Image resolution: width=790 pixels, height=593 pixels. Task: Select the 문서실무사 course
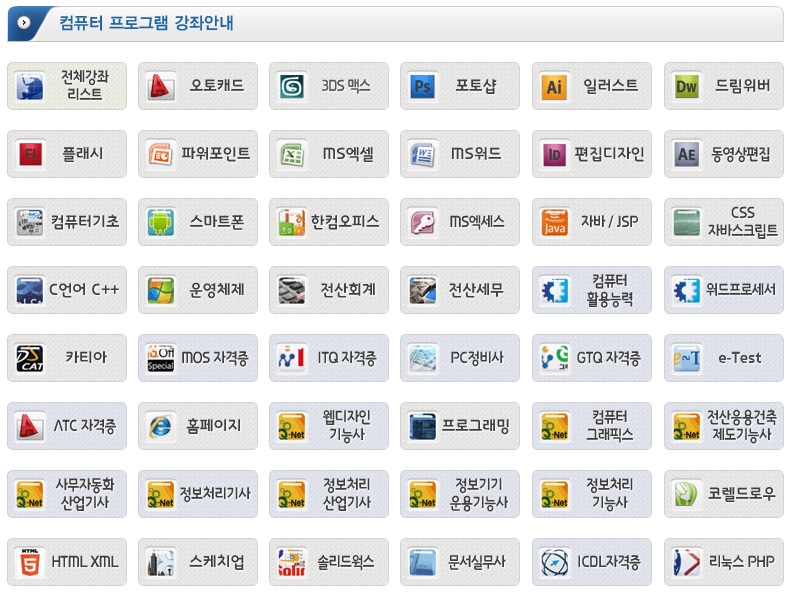point(460,562)
